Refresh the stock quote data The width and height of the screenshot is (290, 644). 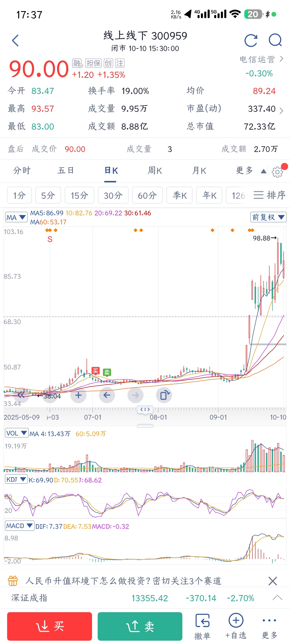(x=251, y=41)
